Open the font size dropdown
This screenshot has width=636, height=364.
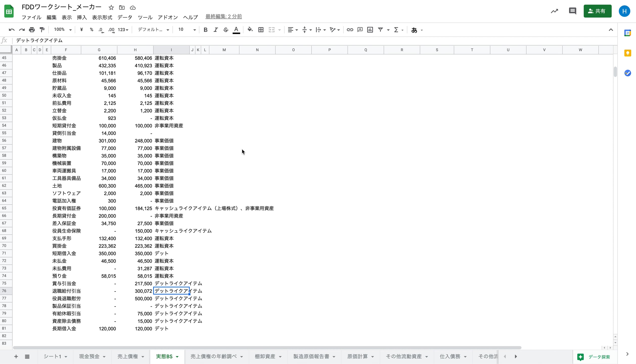pos(186,30)
